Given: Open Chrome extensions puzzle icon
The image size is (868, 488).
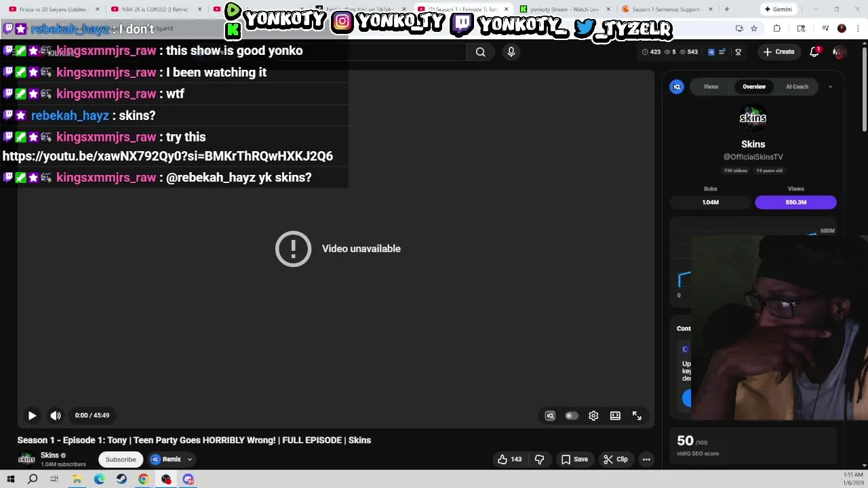Looking at the screenshot, I should (x=777, y=28).
